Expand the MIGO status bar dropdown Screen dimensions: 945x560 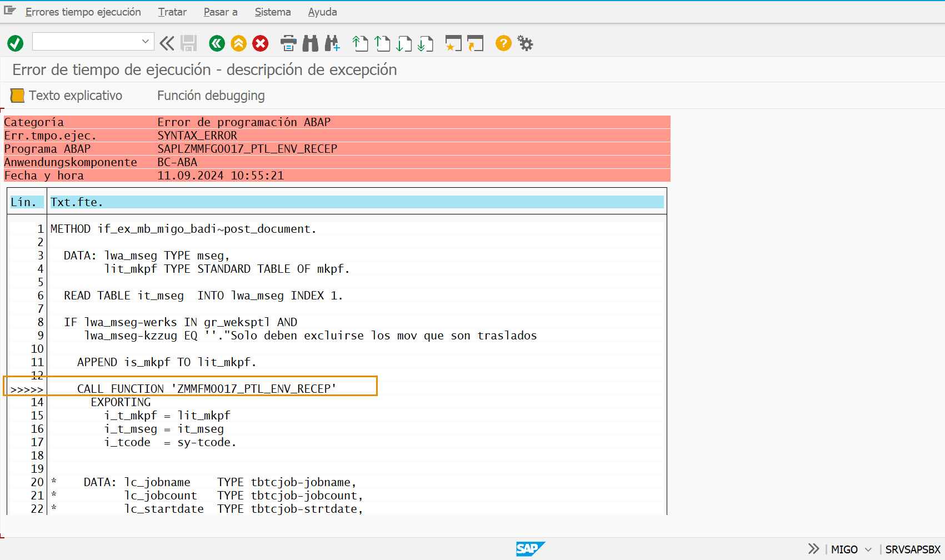(868, 549)
